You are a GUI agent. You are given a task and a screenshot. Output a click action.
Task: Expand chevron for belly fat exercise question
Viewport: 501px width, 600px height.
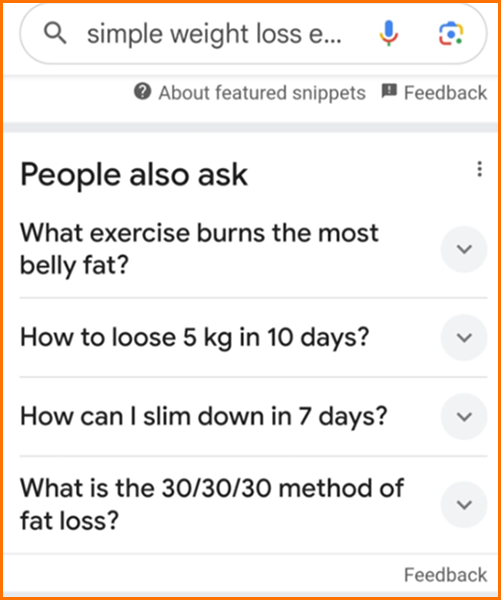pos(464,249)
